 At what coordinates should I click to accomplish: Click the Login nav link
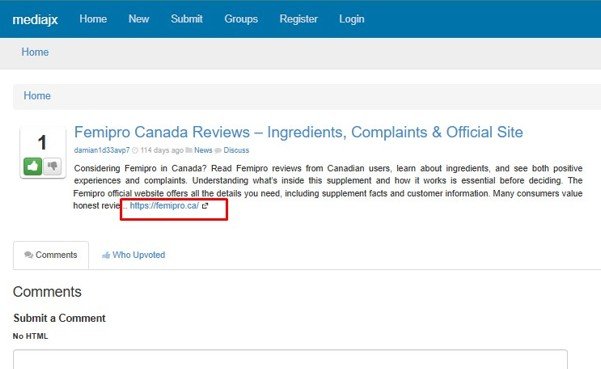point(351,19)
